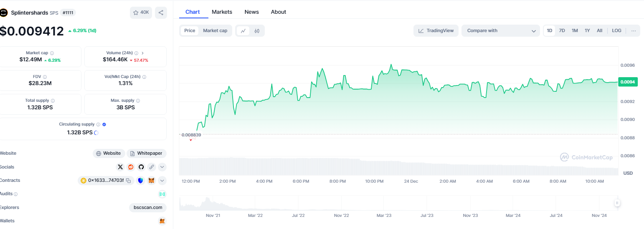Click the $12.49M market cap value
The width and height of the screenshot is (644, 229).
[30, 60]
